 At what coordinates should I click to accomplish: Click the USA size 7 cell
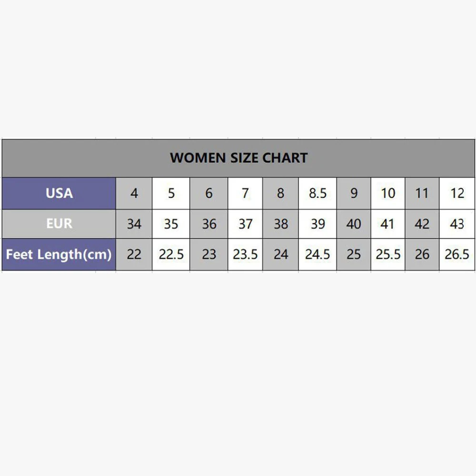tap(245, 193)
